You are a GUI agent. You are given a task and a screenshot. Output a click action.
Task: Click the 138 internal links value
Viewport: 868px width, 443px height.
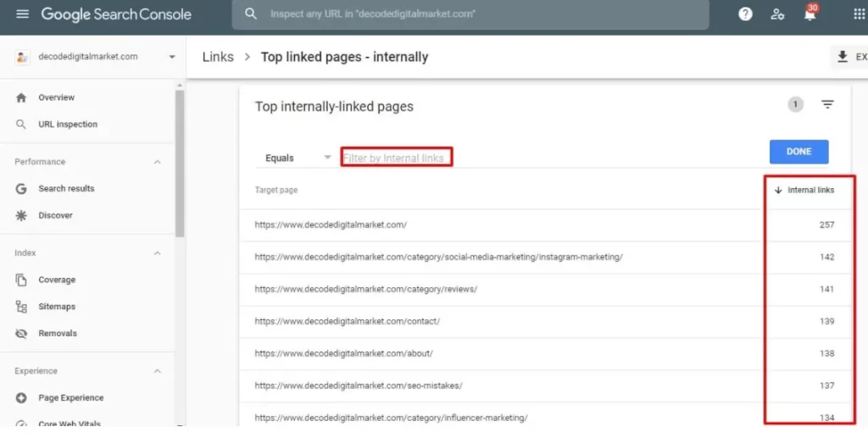[826, 353]
